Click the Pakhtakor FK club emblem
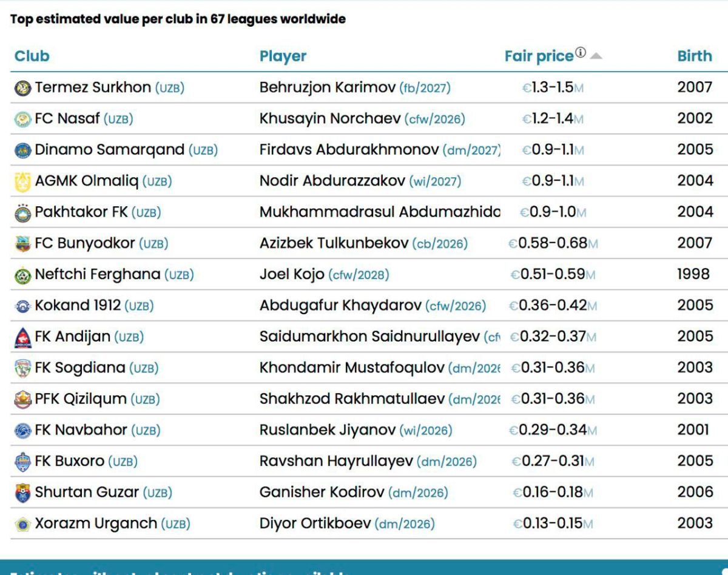This screenshot has width=728, height=575. point(22,213)
